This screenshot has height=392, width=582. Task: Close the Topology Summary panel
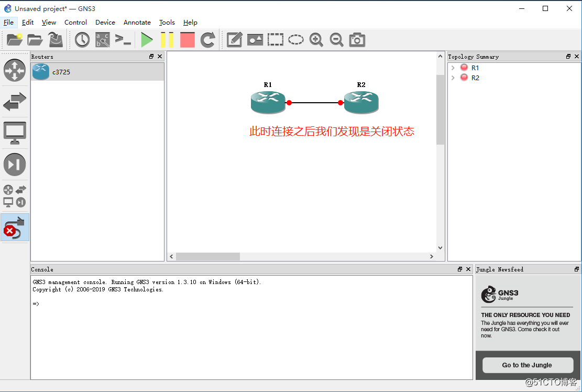(576, 57)
